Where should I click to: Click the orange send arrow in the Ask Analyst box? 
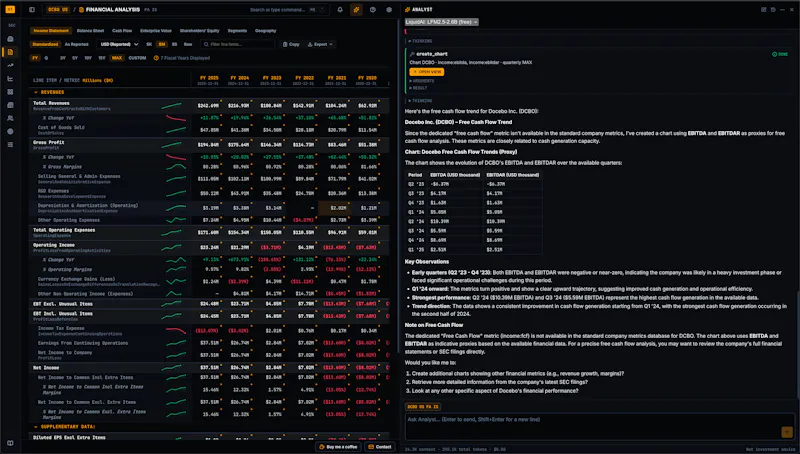pos(786,432)
